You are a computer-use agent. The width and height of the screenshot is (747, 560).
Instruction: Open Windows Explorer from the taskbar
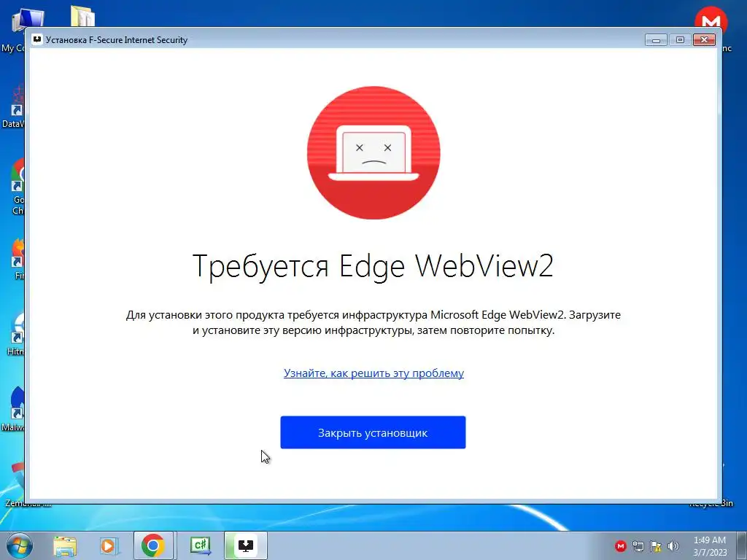click(65, 545)
